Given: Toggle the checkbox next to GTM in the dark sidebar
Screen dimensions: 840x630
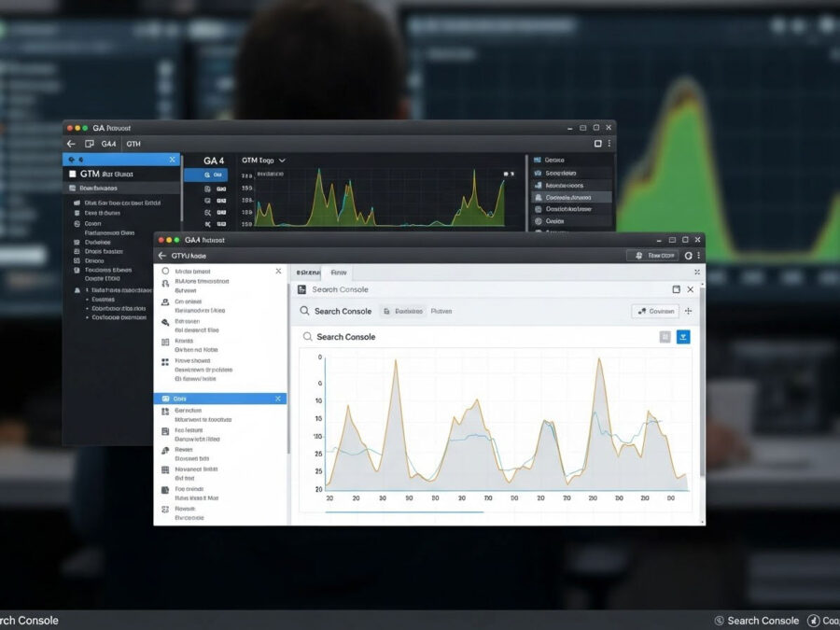Looking at the screenshot, I should tap(71, 174).
